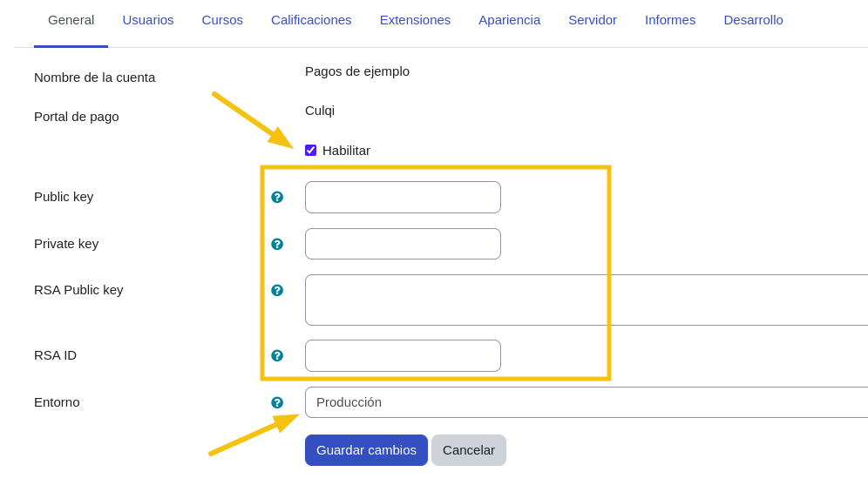Click the RSA ID help icon

coord(277,355)
